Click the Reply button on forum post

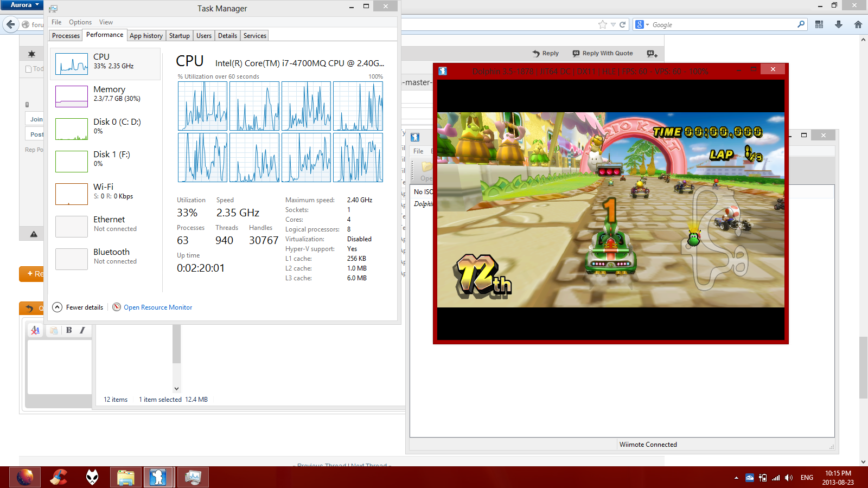(545, 53)
